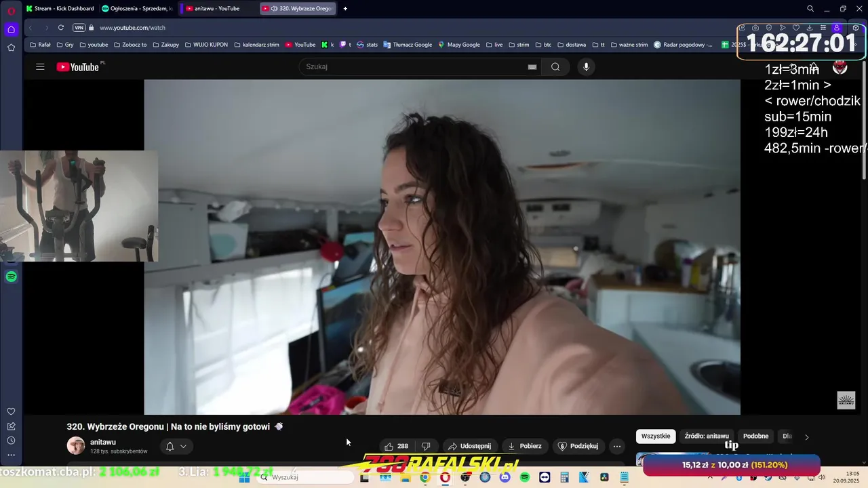Open the Rafał bookmarks folder

click(40, 45)
